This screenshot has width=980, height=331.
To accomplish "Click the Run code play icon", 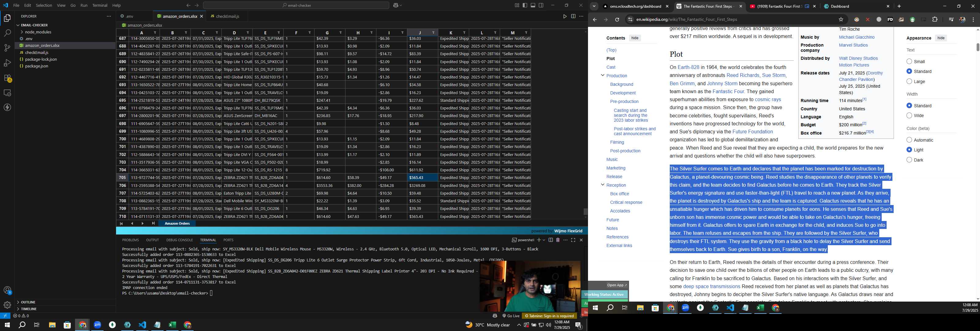I will (x=564, y=16).
